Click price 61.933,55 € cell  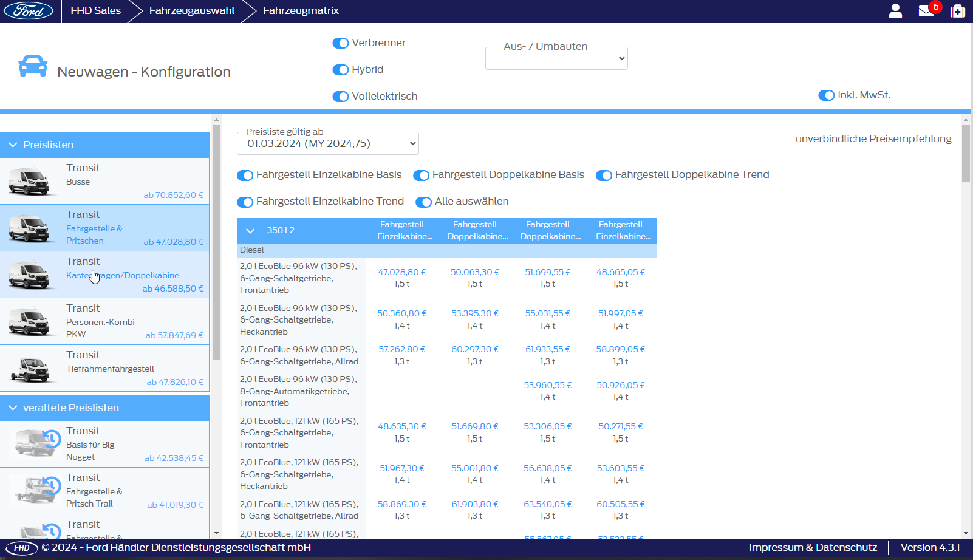point(548,349)
